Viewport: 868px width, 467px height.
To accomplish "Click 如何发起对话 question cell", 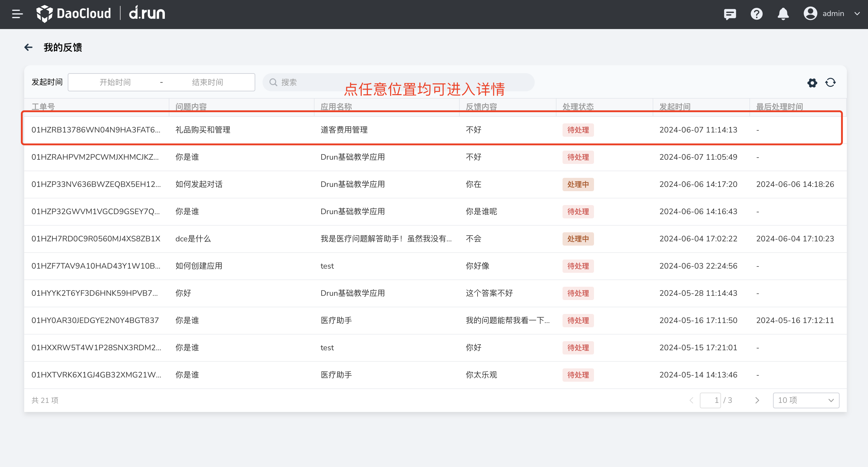I will [x=199, y=184].
